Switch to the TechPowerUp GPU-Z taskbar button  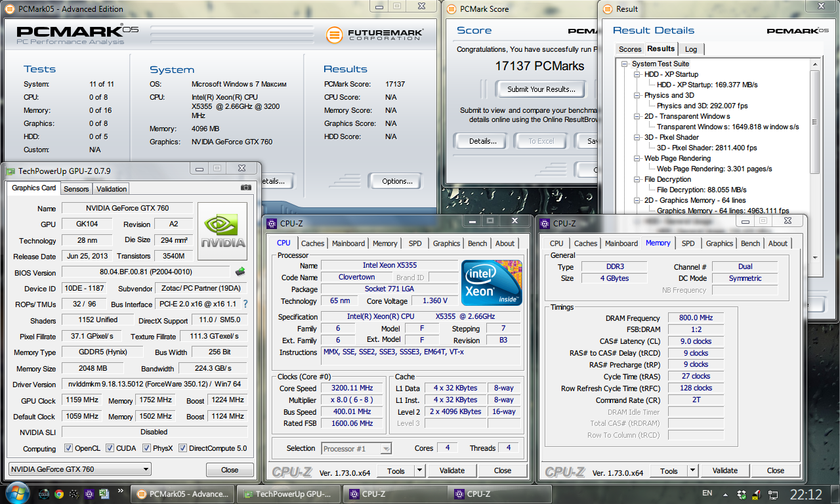pos(289,494)
